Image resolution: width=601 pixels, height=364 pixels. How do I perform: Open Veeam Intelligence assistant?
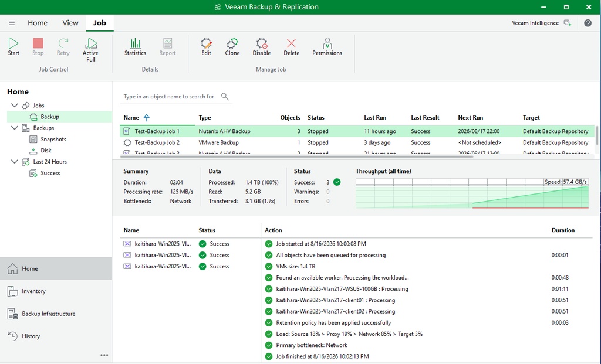541,23
